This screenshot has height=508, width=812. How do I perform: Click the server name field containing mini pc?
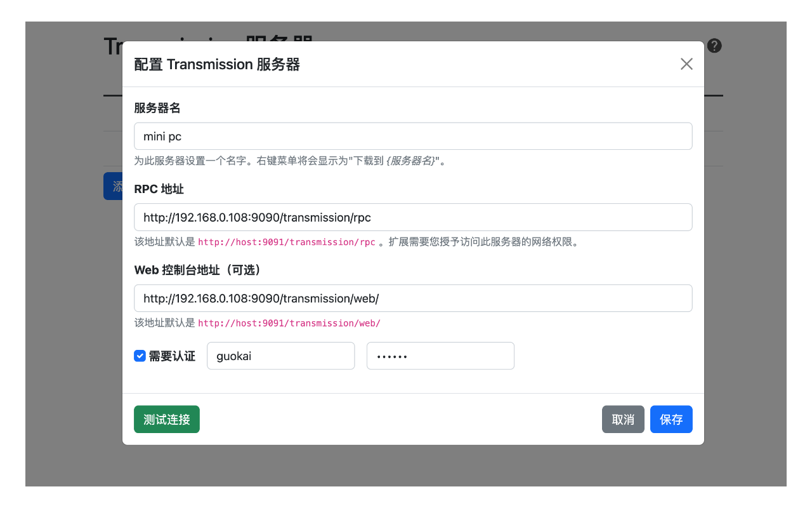[413, 136]
